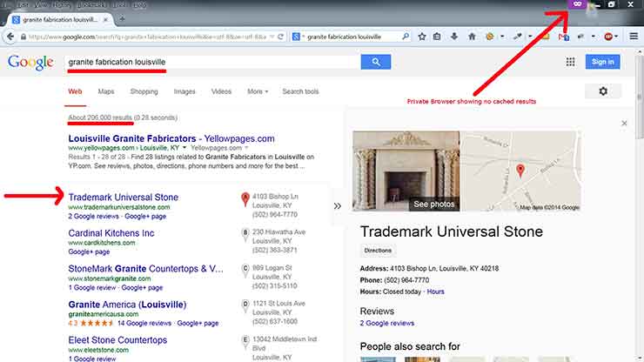This screenshot has height=362, width=644.
Task: Switch to the Maps tab
Action: (106, 91)
